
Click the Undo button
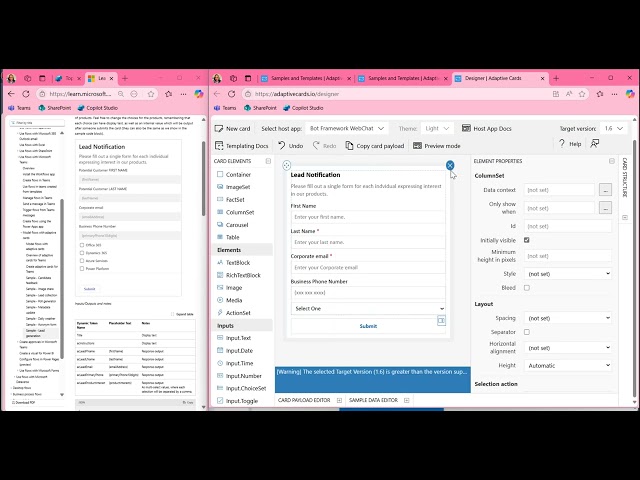pyautogui.click(x=291, y=146)
